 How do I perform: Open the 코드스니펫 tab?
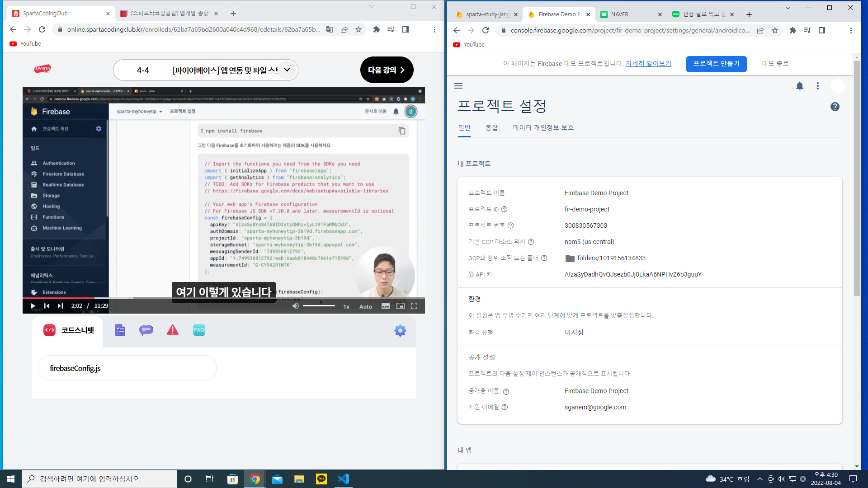coord(67,330)
